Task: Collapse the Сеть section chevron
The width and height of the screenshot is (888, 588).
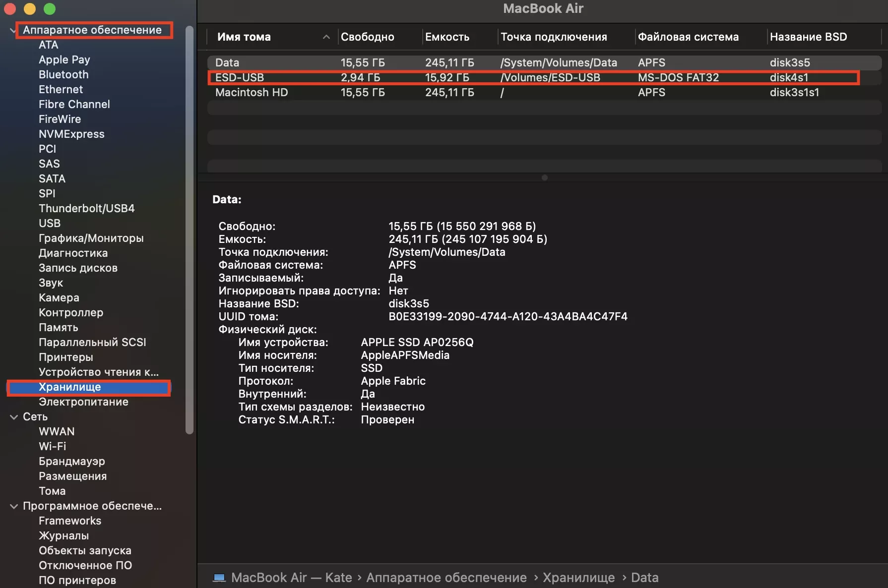Action: pos(14,417)
